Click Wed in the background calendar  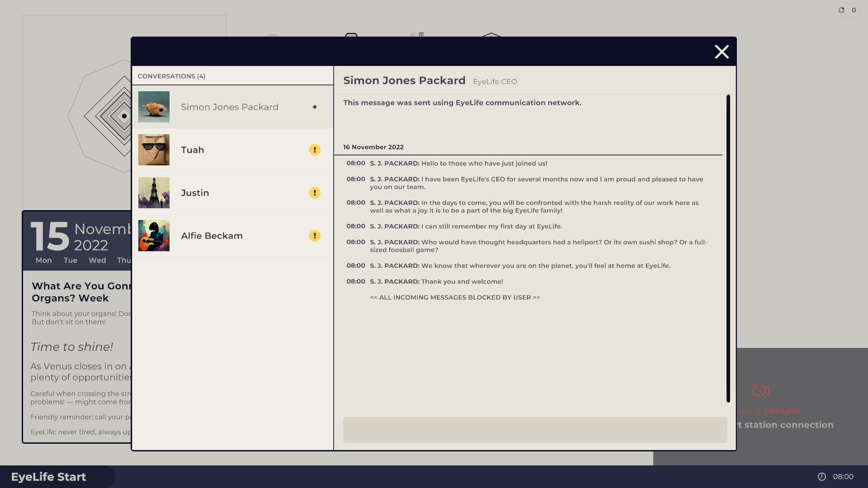[x=97, y=260]
